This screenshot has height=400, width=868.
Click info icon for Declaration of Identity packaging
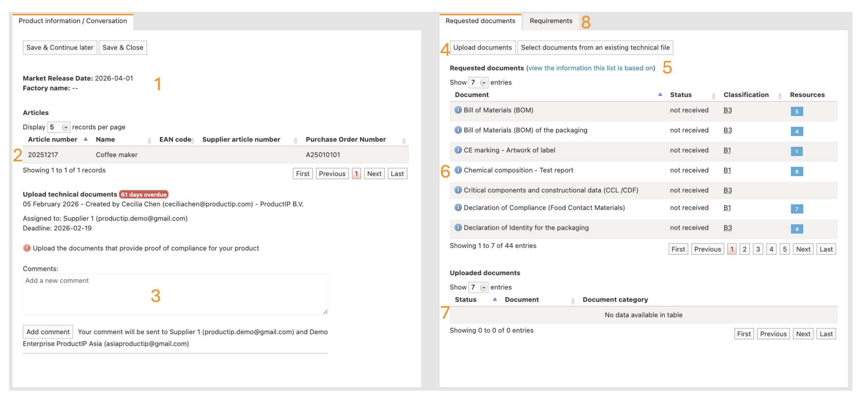[458, 228]
